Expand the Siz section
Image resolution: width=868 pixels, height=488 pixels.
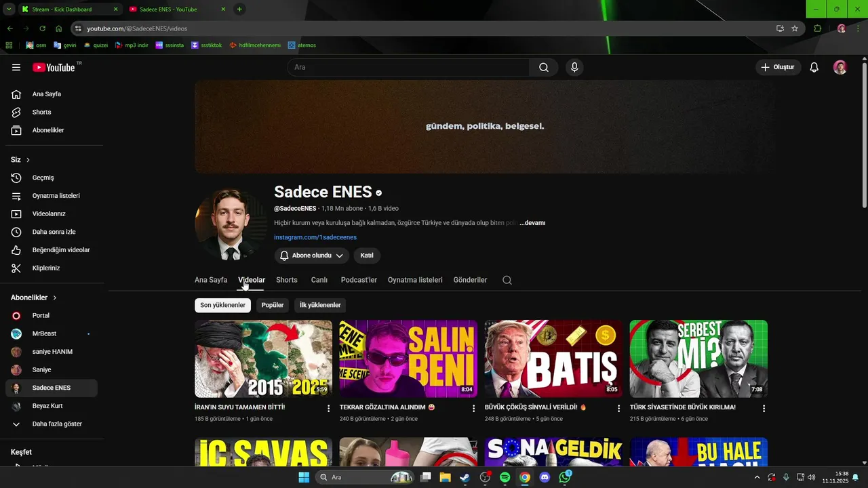tap(20, 160)
